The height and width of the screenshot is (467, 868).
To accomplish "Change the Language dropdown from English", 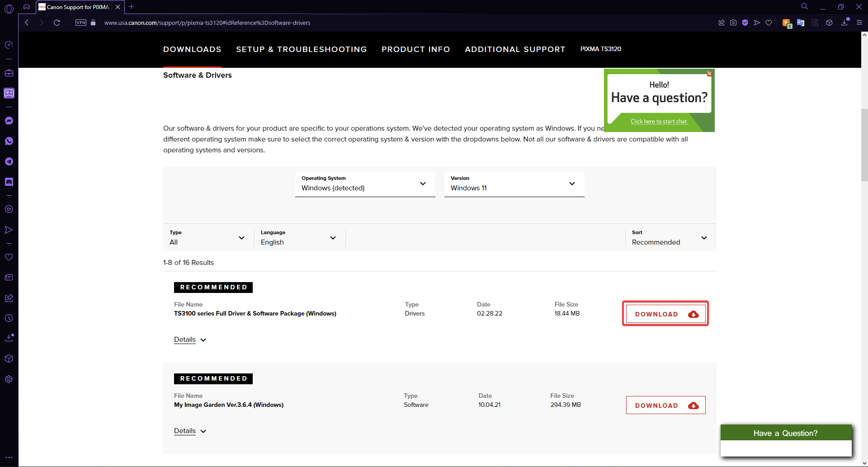I will pos(299,238).
